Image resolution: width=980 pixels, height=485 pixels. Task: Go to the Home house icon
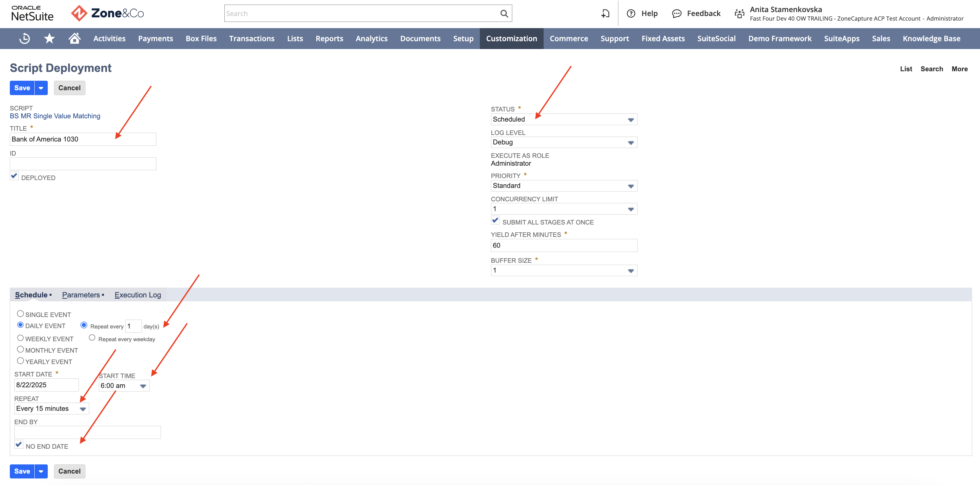pyautogui.click(x=75, y=38)
